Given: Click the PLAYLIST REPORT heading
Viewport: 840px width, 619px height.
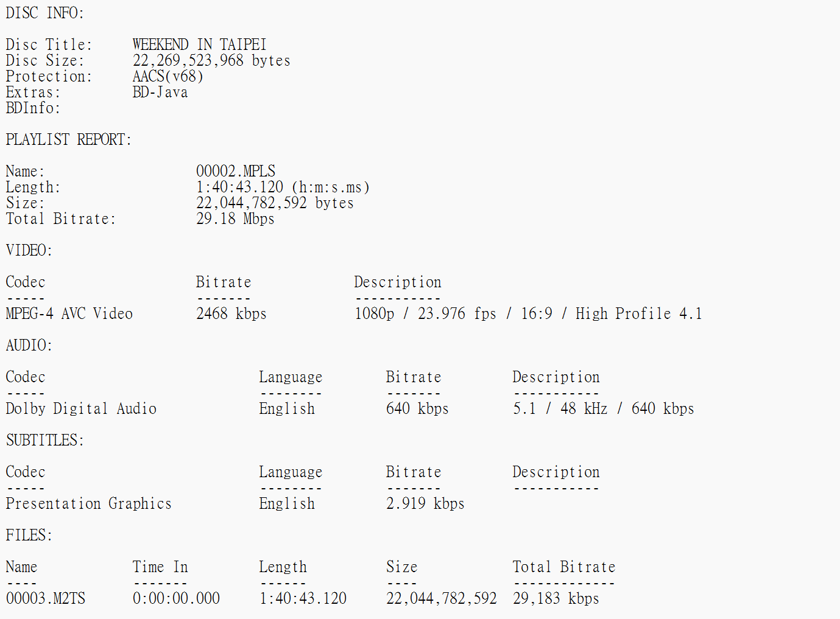Looking at the screenshot, I should pyautogui.click(x=68, y=139).
